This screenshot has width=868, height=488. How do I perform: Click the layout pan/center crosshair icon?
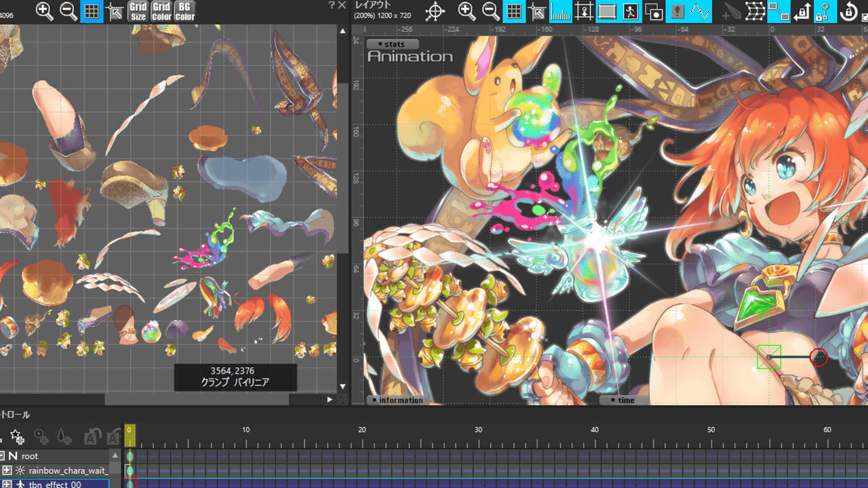[x=435, y=12]
